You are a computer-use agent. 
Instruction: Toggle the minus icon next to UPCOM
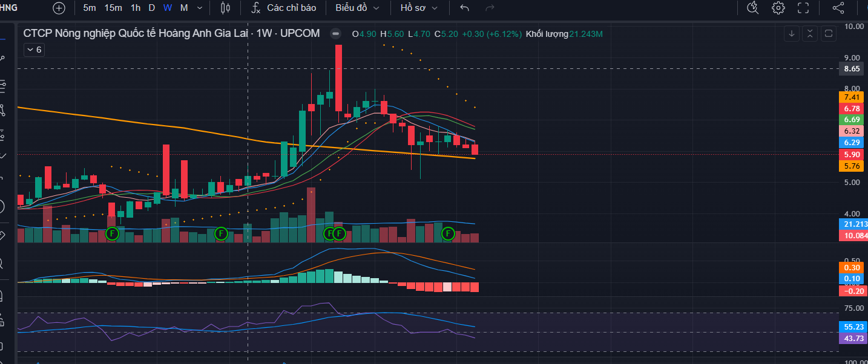(335, 34)
